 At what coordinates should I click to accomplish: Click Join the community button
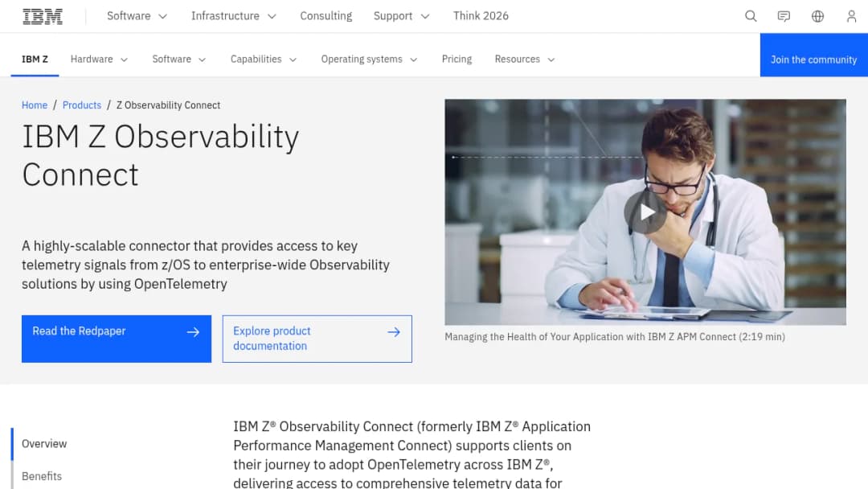[x=813, y=55]
